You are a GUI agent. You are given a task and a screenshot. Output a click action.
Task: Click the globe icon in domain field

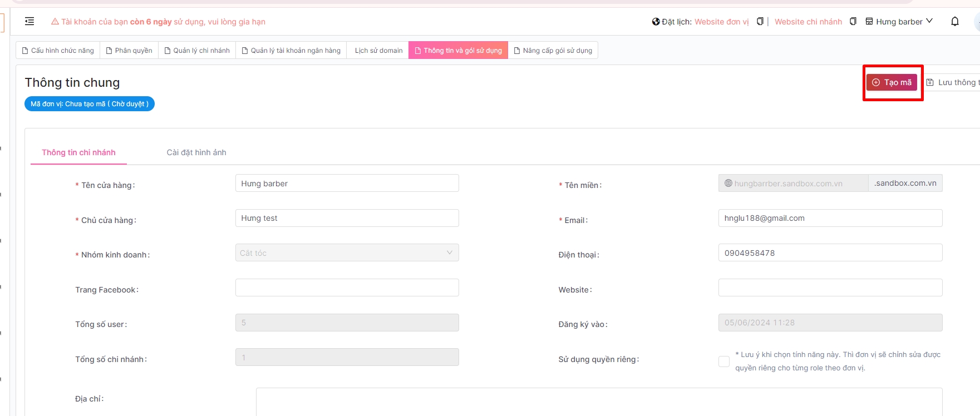728,183
